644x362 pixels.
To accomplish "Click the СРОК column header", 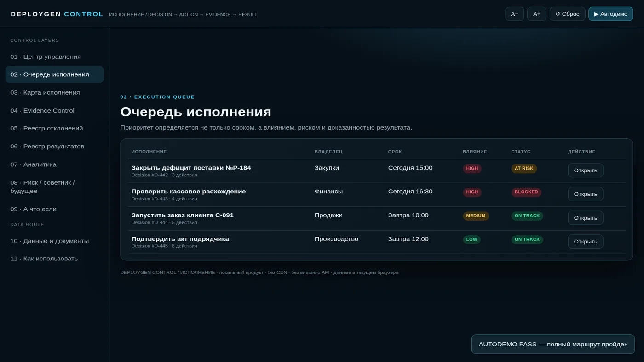I will [395, 152].
